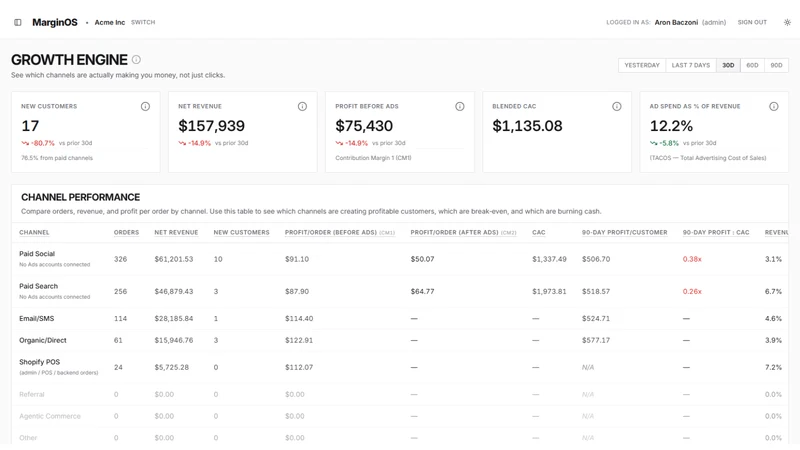Viewport: 800px width, 450px height.
Task: Show info for Profit Before Ads card
Action: point(460,107)
